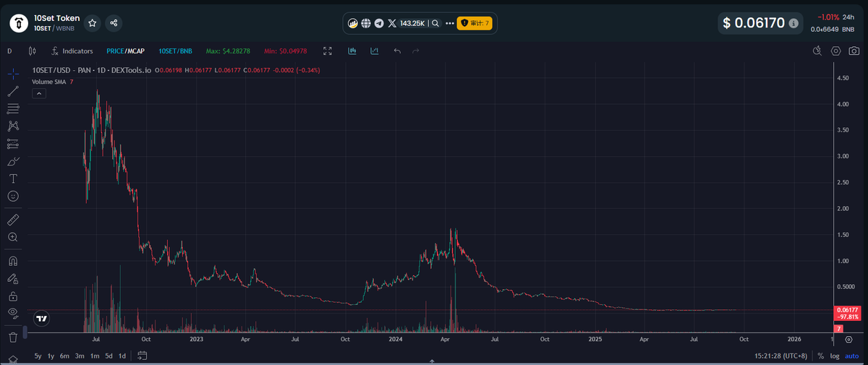Screen dimensions: 868x365
Task: Click the object tree layers icon
Action: click(13, 359)
